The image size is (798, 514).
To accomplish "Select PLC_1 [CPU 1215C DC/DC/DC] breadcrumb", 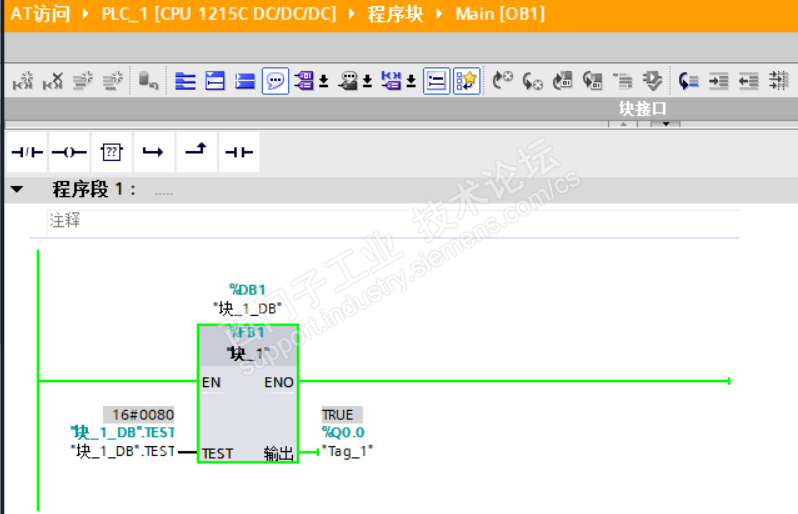I will (219, 14).
